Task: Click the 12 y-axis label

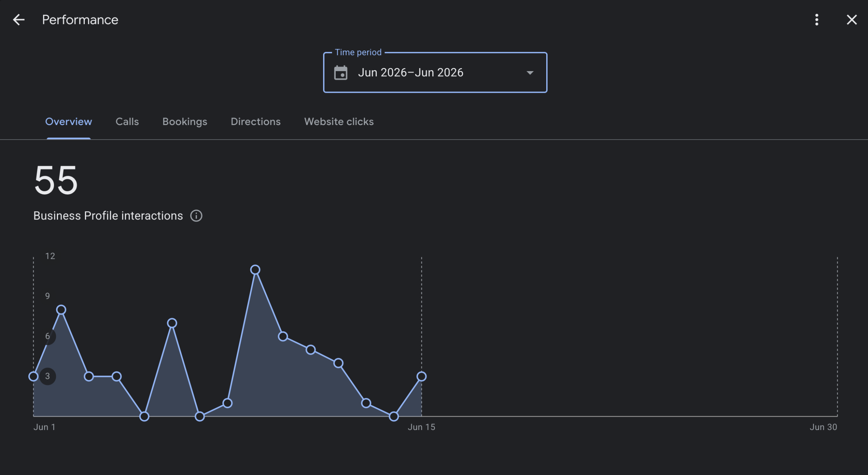Action: click(50, 256)
